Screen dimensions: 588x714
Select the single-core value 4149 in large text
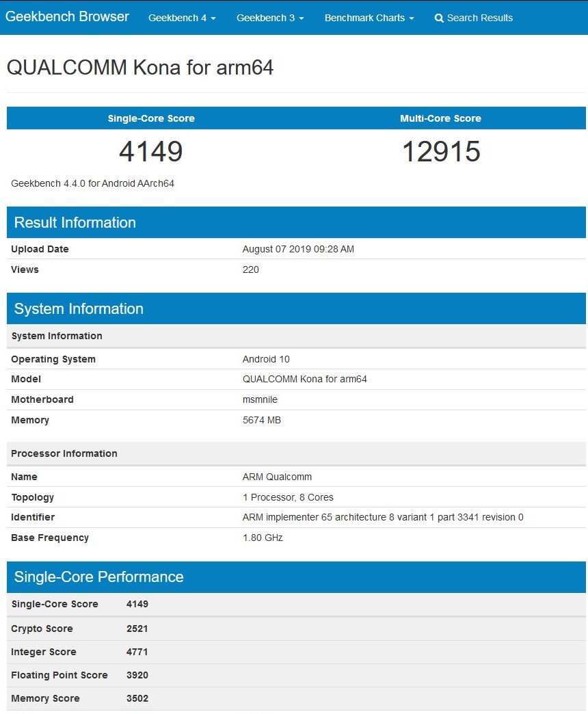click(151, 151)
